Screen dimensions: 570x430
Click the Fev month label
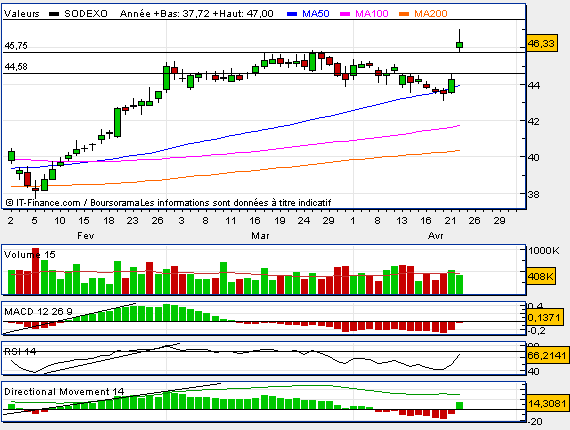86,236
